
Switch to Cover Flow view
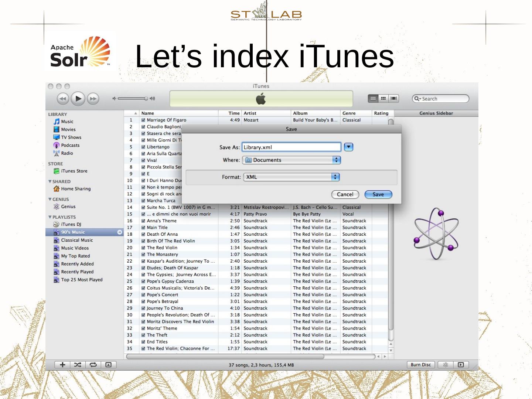(394, 98)
